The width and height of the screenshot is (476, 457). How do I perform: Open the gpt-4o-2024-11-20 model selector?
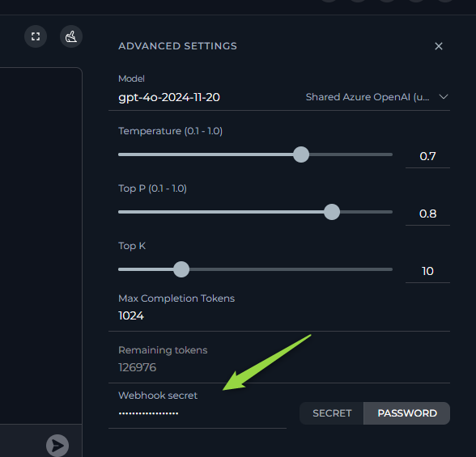click(169, 97)
